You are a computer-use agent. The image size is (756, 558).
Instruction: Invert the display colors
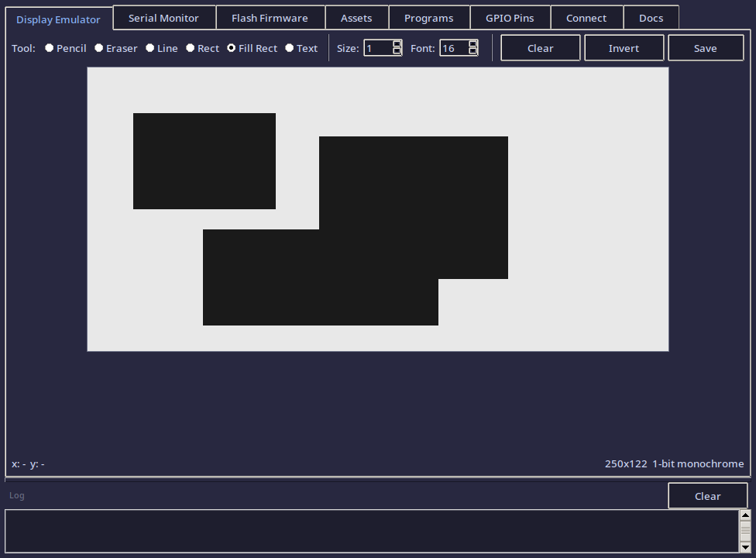[x=624, y=47]
